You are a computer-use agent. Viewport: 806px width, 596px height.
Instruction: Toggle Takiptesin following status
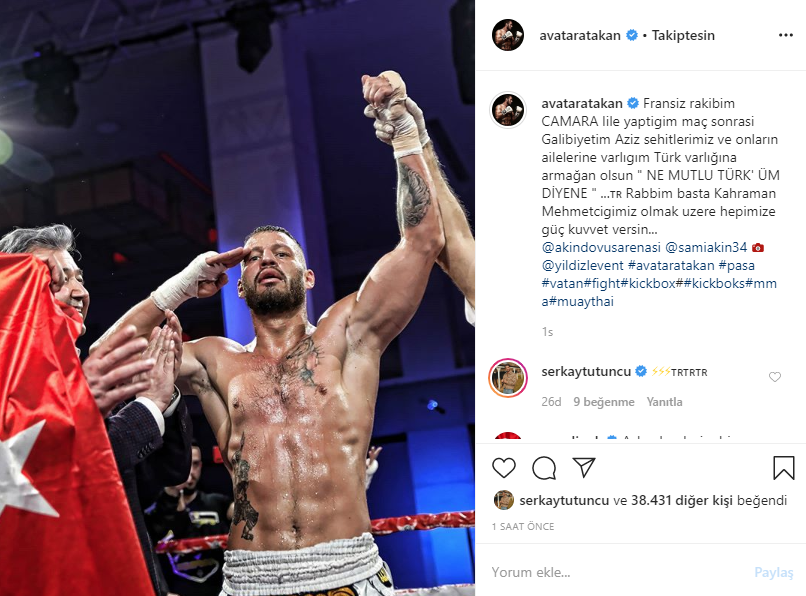683,35
